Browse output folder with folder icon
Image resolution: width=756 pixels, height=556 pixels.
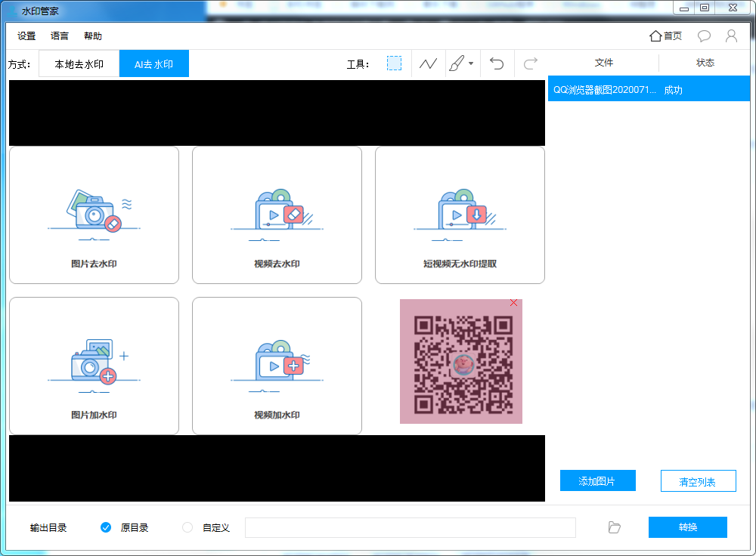(614, 527)
